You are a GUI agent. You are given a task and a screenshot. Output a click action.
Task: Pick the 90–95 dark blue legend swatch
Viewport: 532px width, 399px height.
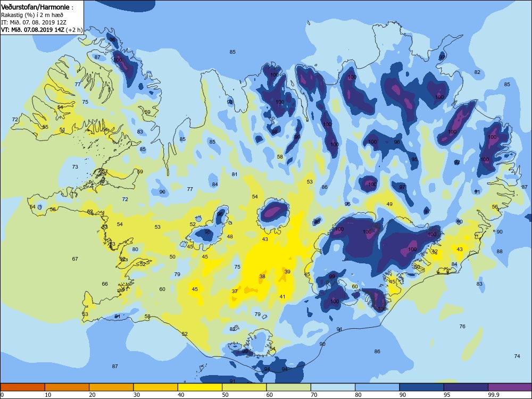(x=422, y=387)
